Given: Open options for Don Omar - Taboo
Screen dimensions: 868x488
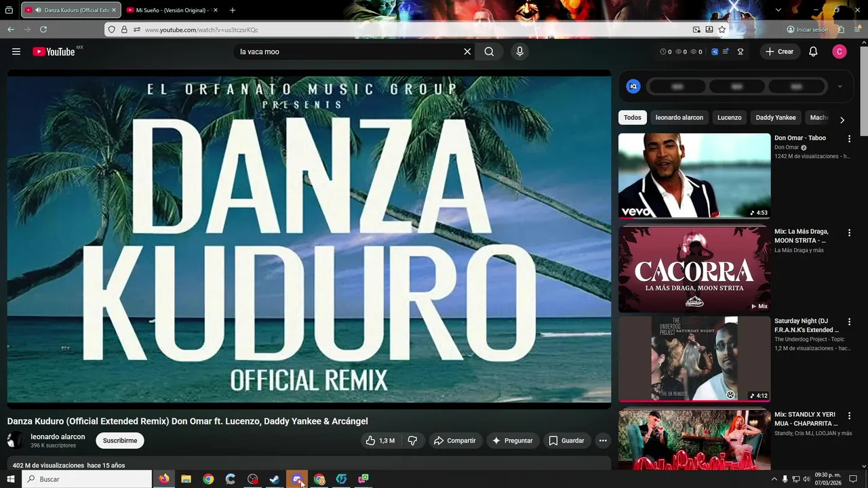Looking at the screenshot, I should (x=849, y=138).
